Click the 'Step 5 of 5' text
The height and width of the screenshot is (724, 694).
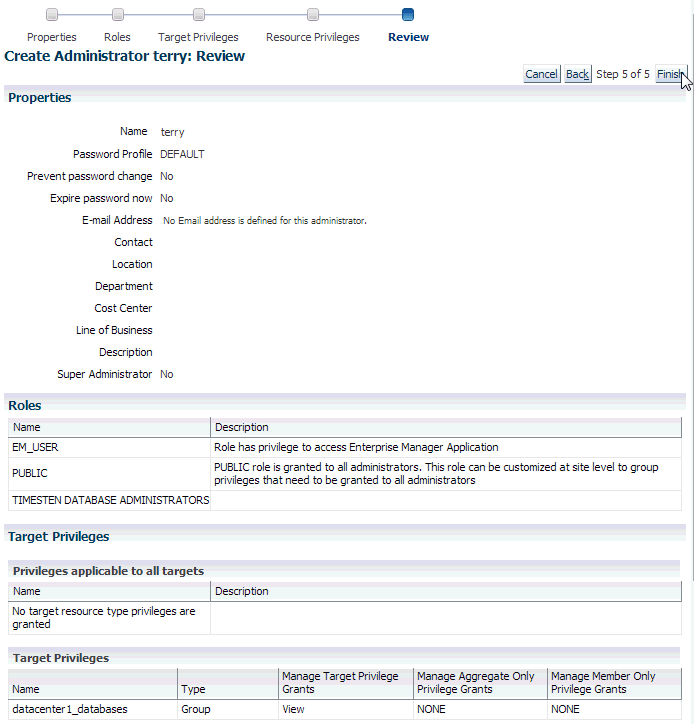622,74
